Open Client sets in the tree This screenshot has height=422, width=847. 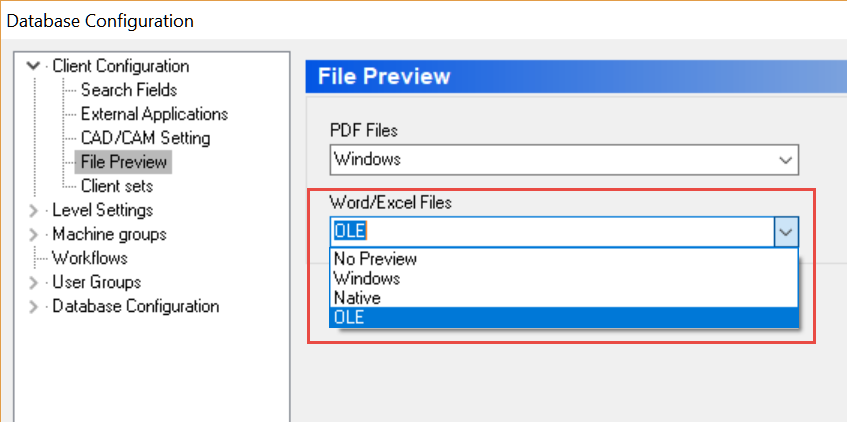pos(117,186)
